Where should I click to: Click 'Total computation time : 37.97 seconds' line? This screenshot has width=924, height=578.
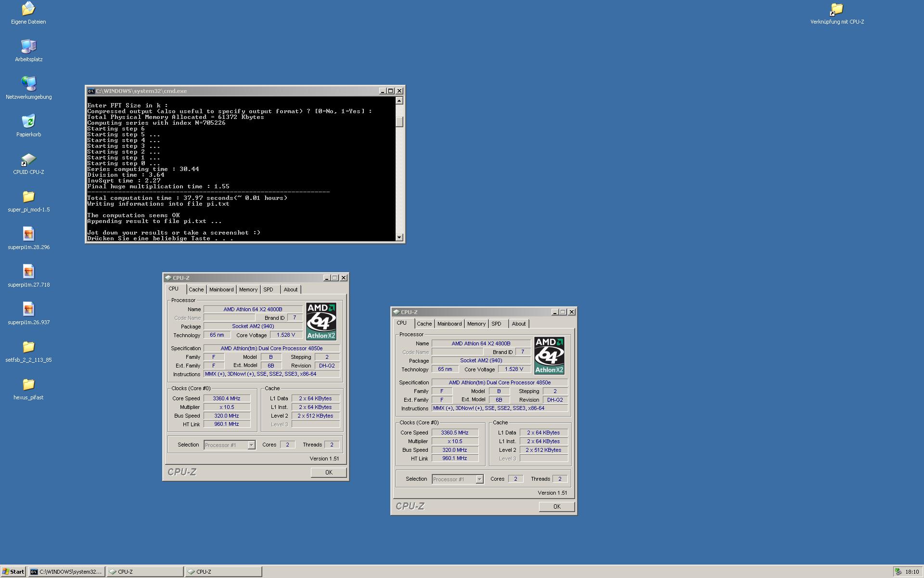click(x=187, y=198)
